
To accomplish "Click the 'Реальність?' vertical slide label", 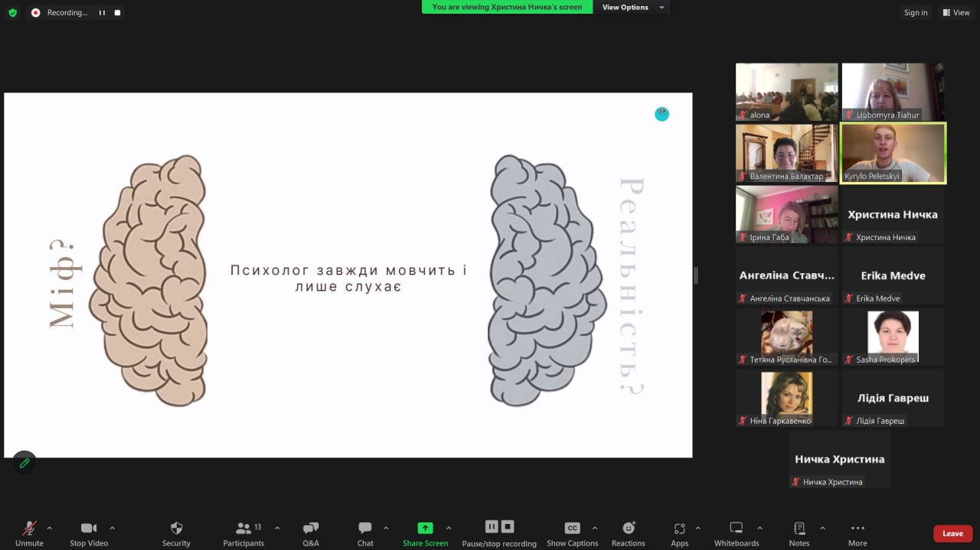I will (632, 287).
